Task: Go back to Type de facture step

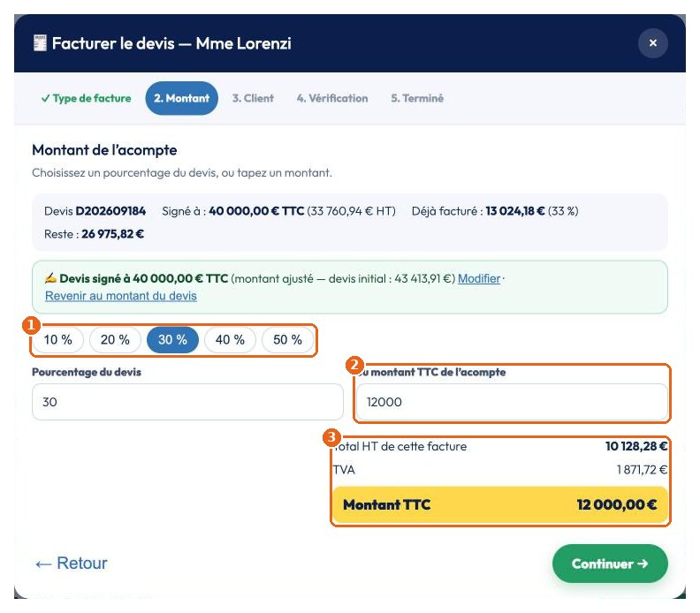Action: [x=86, y=98]
